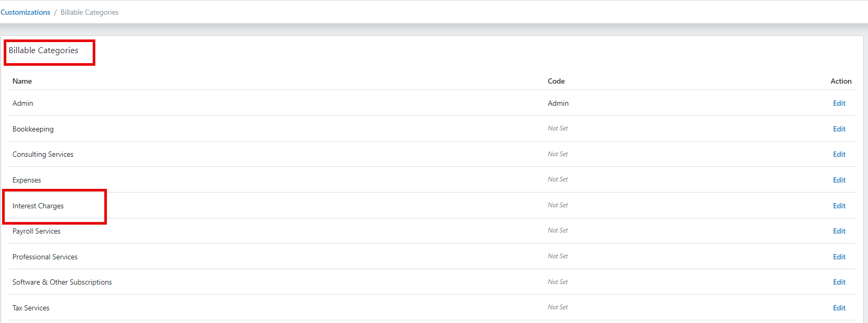868x323 pixels.
Task: Click Edit beside Interest Charges
Action: [x=839, y=206]
